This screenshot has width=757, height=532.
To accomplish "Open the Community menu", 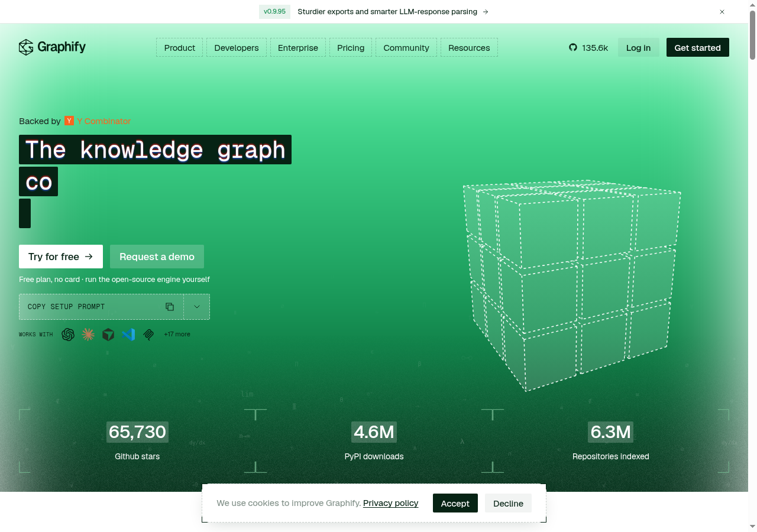I will click(x=406, y=48).
